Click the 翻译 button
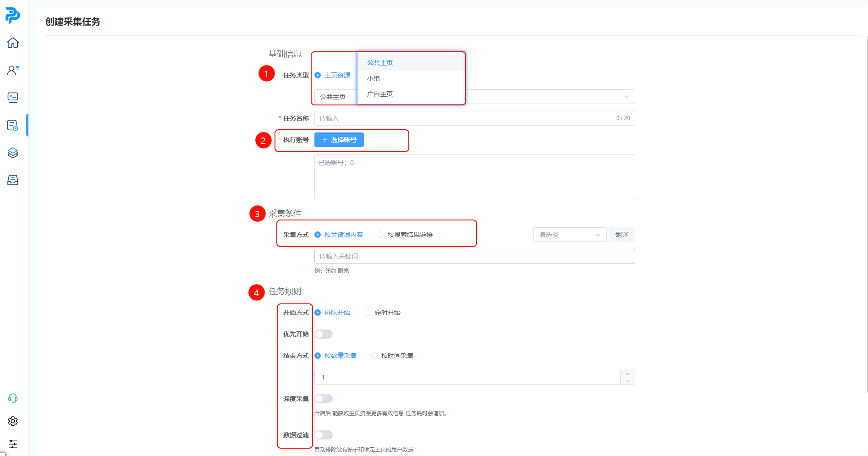Screen dimensions: 868x456 (x=621, y=235)
